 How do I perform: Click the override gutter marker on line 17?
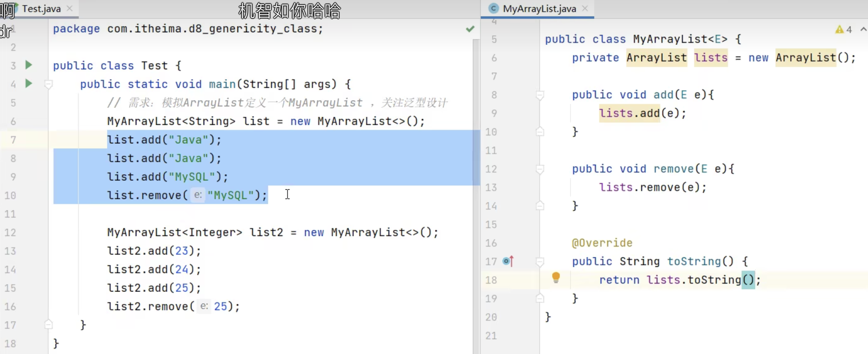(x=508, y=261)
